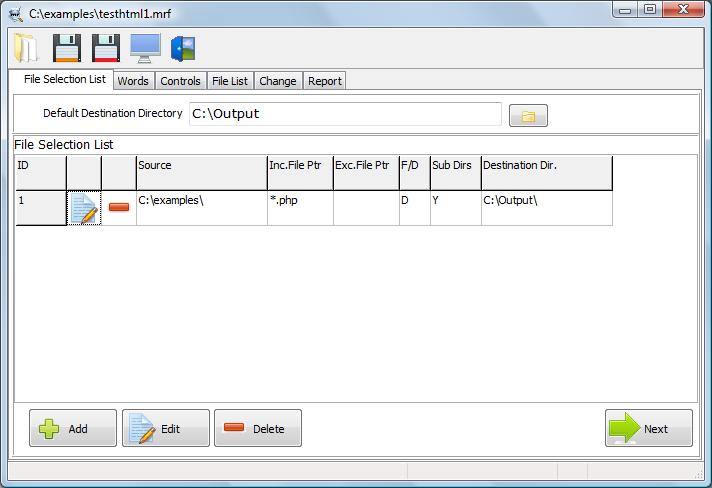Go to the File List tab
The image size is (712, 488).
pyautogui.click(x=230, y=81)
